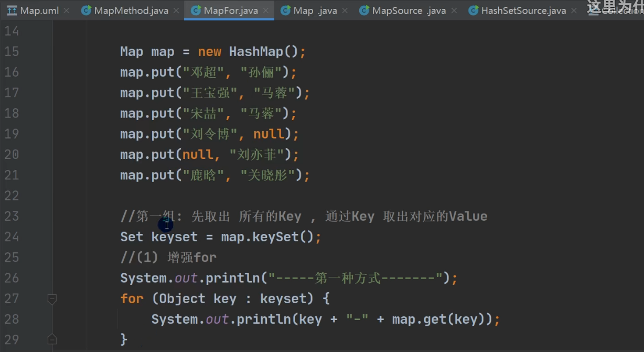Collapse the for loop at line 27
Viewport: 644px width, 352px height.
point(52,299)
